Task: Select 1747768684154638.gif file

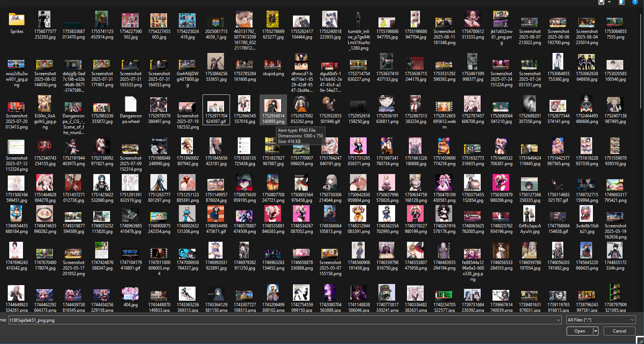Action: point(558,216)
